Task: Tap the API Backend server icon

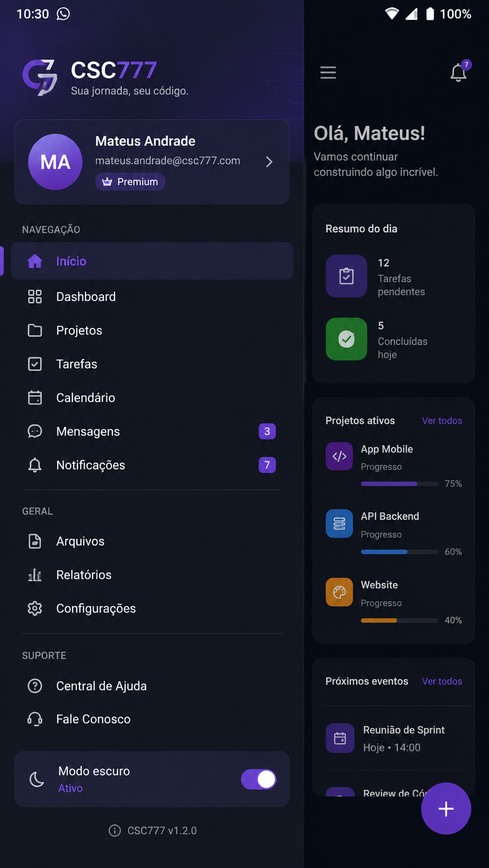Action: [x=339, y=523]
